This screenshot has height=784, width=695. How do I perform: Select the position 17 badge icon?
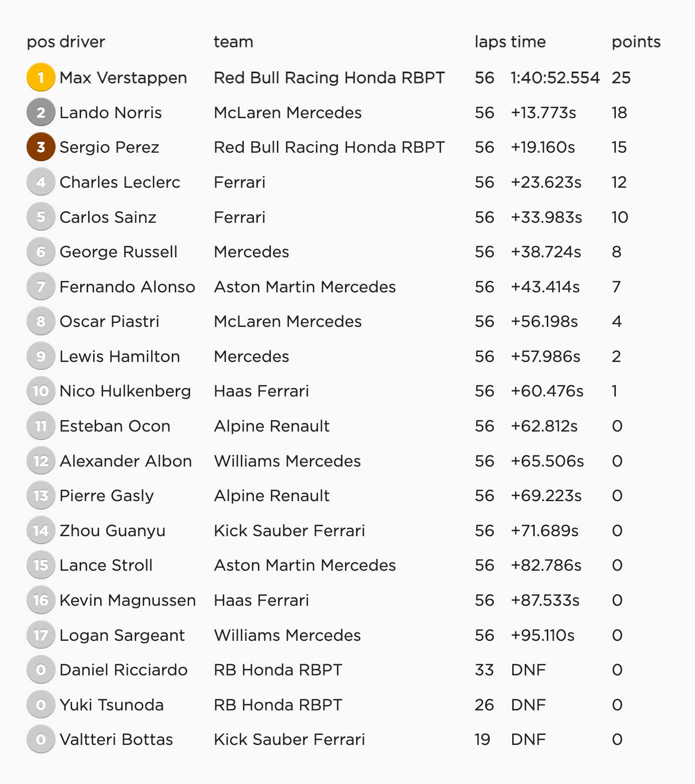click(x=41, y=635)
